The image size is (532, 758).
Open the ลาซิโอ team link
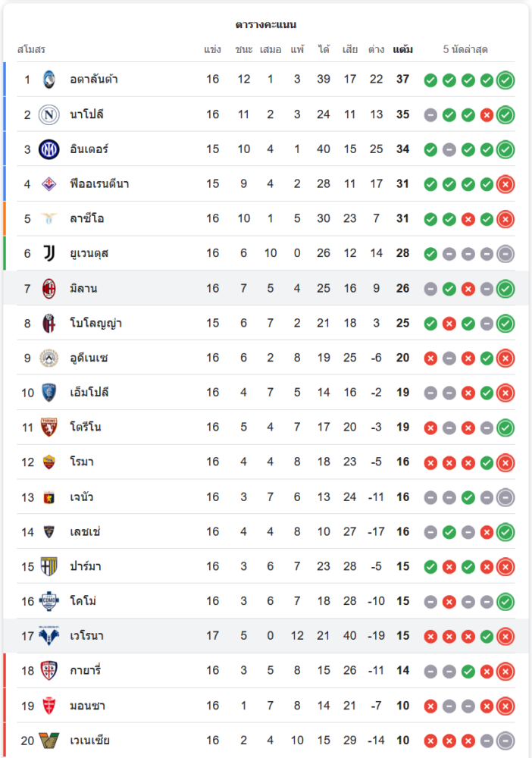(x=87, y=219)
